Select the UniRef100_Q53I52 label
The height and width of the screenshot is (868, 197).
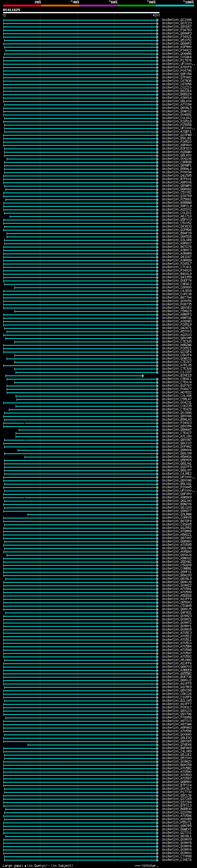[177, 40]
